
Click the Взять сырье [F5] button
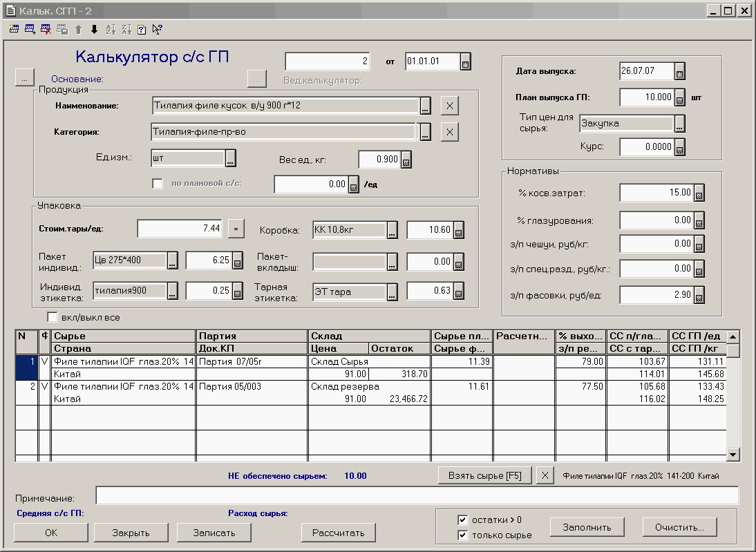point(485,475)
